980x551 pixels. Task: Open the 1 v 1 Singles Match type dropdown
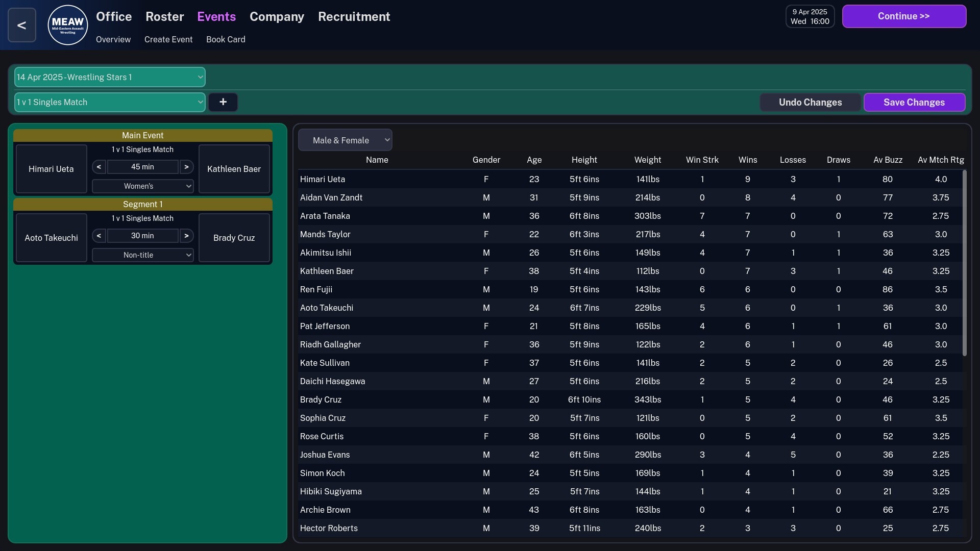pos(109,102)
